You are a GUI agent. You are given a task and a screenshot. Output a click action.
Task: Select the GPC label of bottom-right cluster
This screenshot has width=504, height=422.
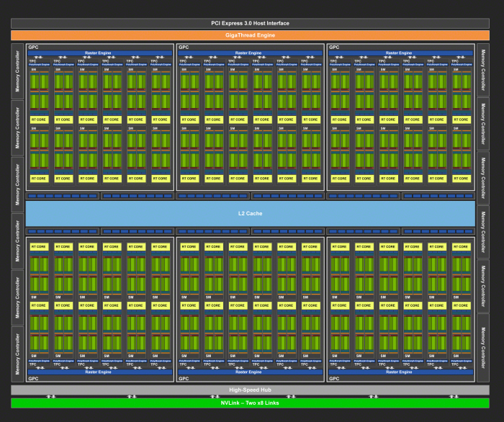334,379
